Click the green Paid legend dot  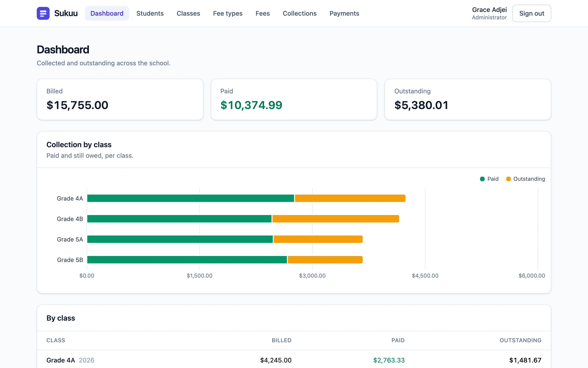[x=482, y=179]
